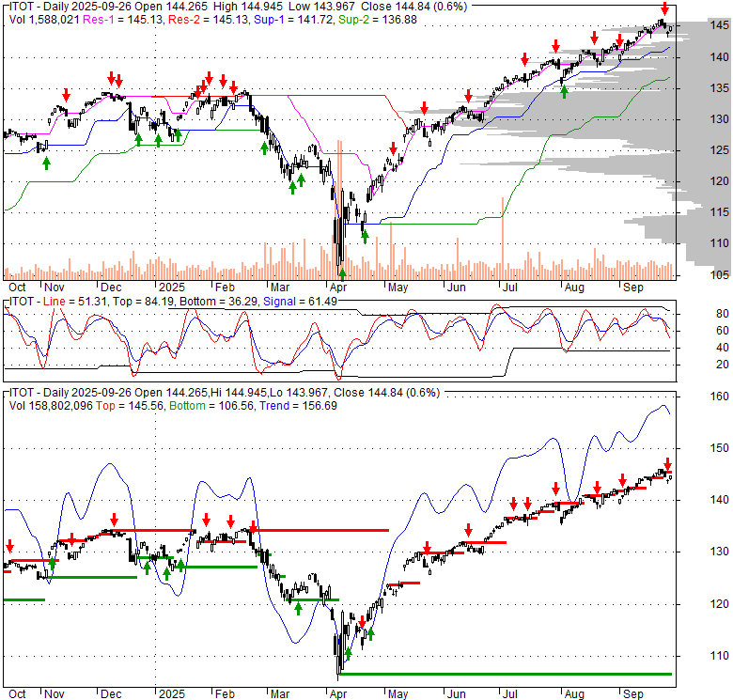This screenshot has width=733, height=700.
Task: Click the red Line = 51.31 oscillator label
Action: point(75,302)
